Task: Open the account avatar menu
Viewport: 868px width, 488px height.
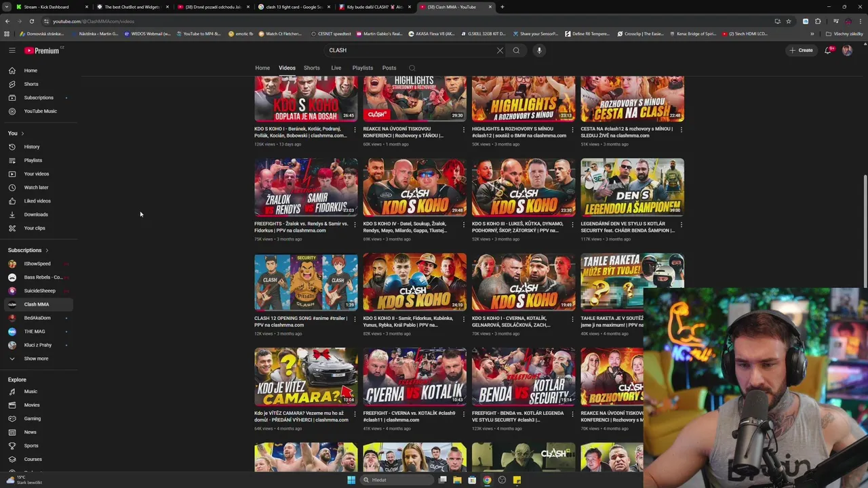Action: click(x=847, y=50)
